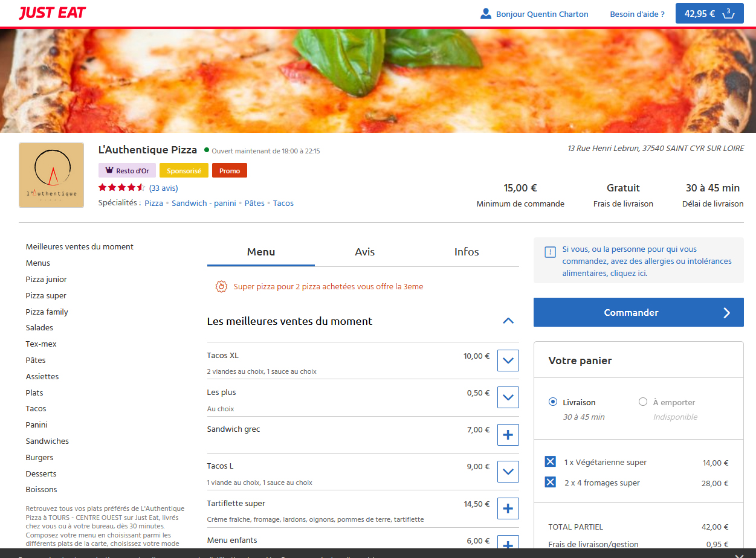The width and height of the screenshot is (756, 558).
Task: Open the Tacos category in sidebar
Action: pyautogui.click(x=36, y=409)
